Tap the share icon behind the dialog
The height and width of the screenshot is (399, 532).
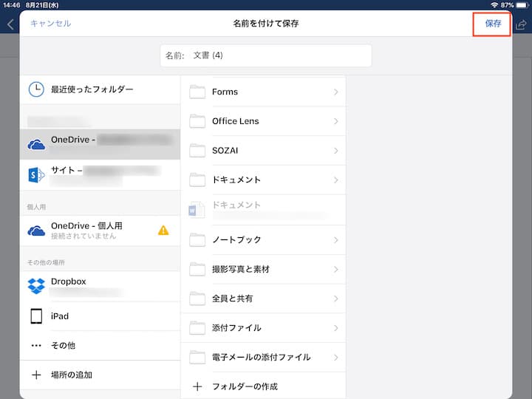[522, 25]
